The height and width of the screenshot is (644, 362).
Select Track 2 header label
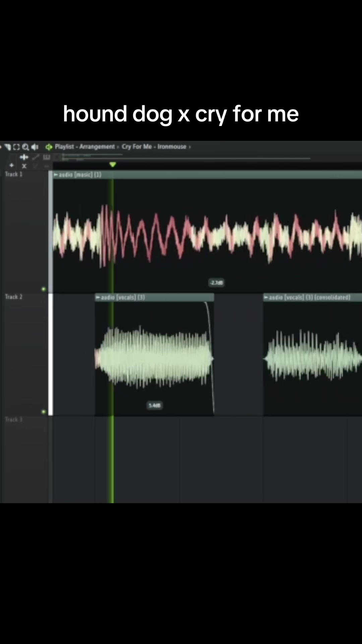[13, 297]
